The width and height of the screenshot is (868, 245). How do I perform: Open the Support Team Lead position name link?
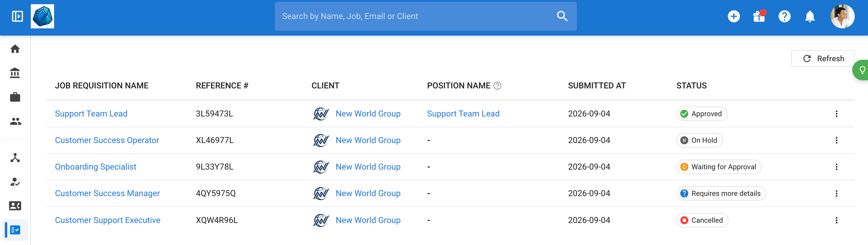click(x=463, y=114)
